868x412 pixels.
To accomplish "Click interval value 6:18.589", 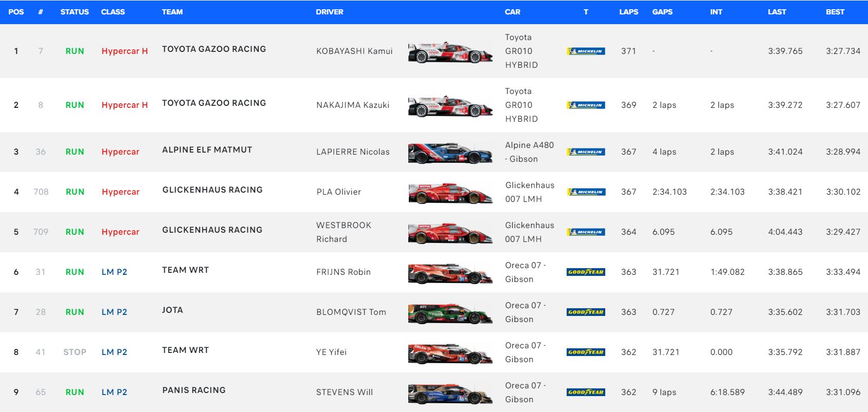I will coord(727,392).
